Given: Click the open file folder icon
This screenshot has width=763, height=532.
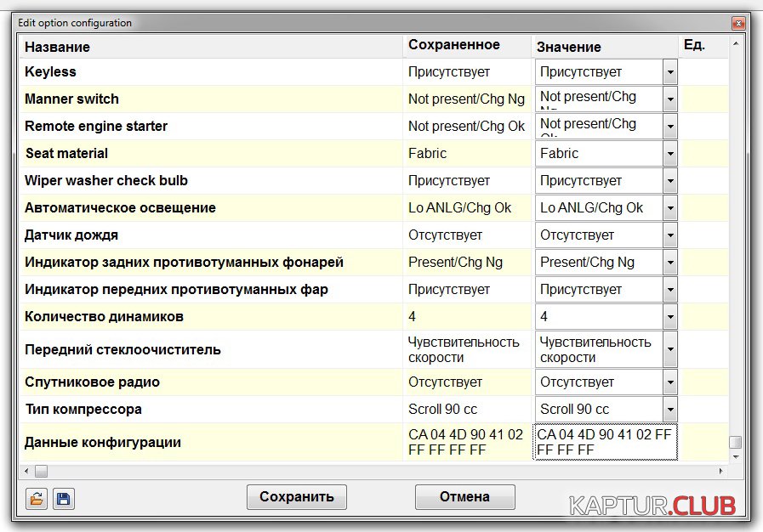Looking at the screenshot, I should 37,498.
